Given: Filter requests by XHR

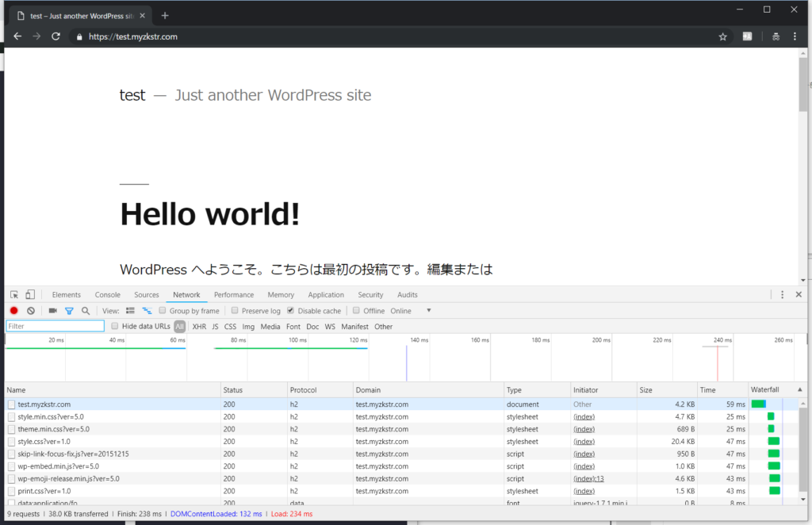Looking at the screenshot, I should click(199, 327).
